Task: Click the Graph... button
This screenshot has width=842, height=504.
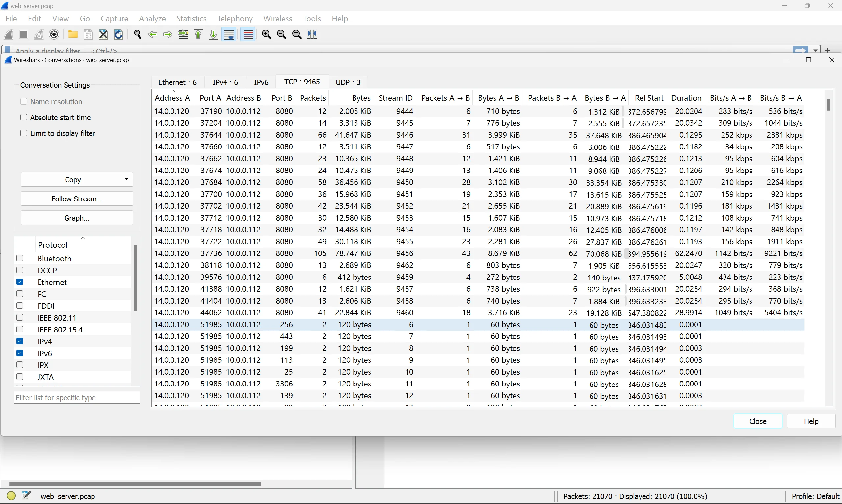Action: [77, 218]
